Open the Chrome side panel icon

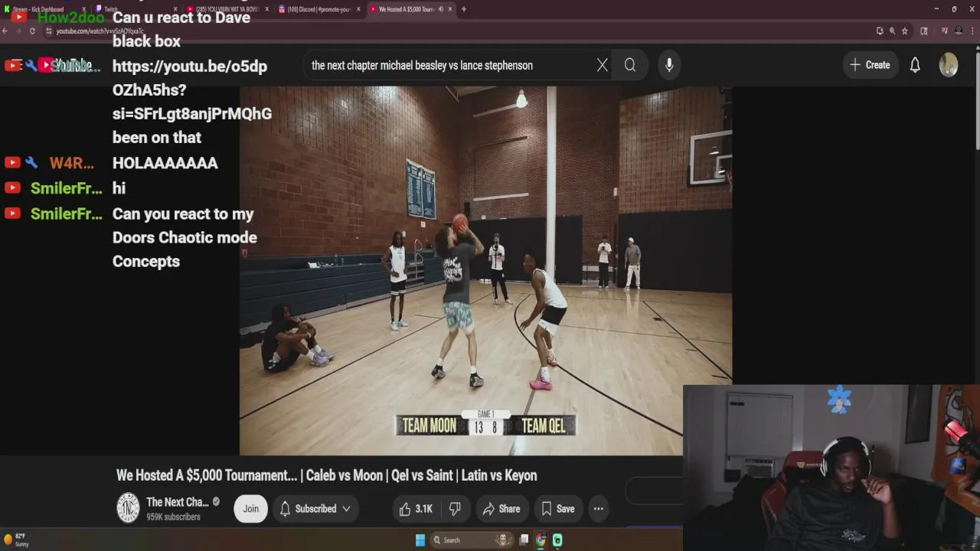coord(924,31)
